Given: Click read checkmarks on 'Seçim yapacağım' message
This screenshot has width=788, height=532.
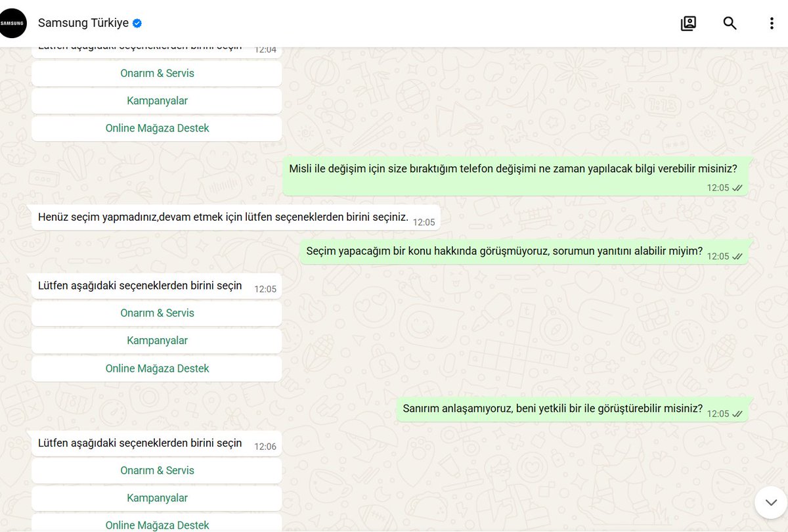Looking at the screenshot, I should pyautogui.click(x=737, y=257).
